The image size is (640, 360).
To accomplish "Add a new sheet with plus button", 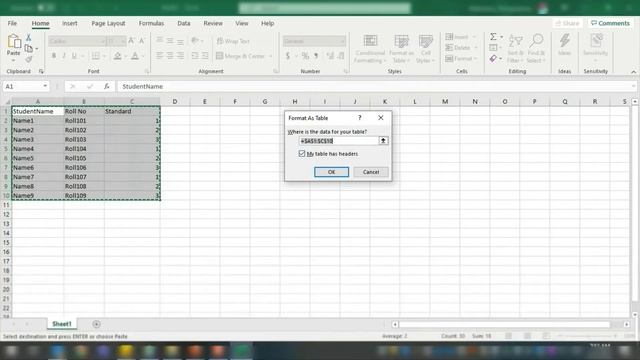I will pyautogui.click(x=96, y=324).
